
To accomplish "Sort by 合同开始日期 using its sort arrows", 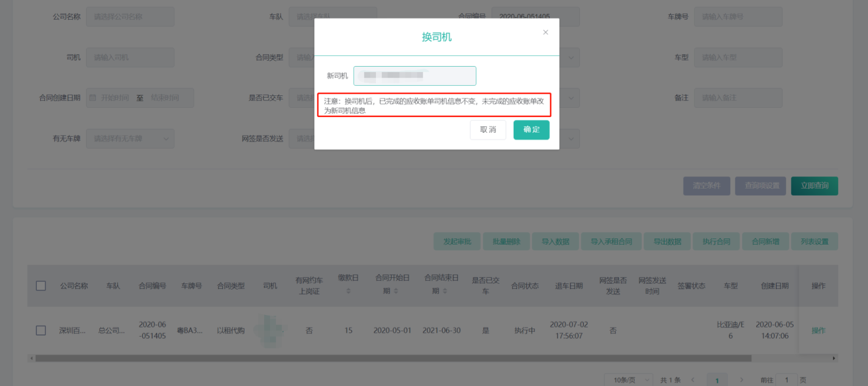I will pyautogui.click(x=396, y=291).
